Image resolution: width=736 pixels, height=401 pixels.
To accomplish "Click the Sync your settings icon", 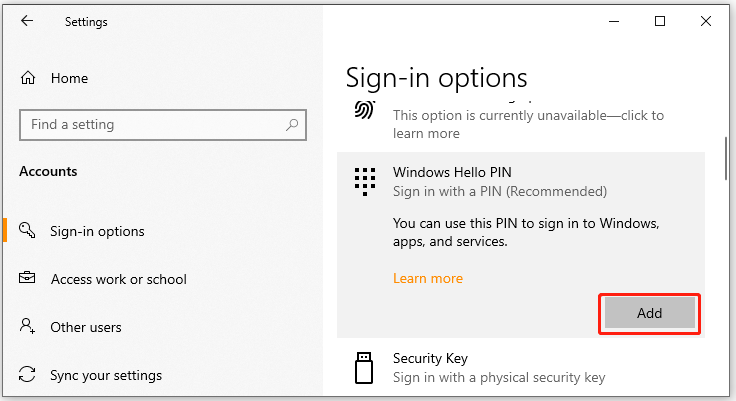I will [27, 375].
